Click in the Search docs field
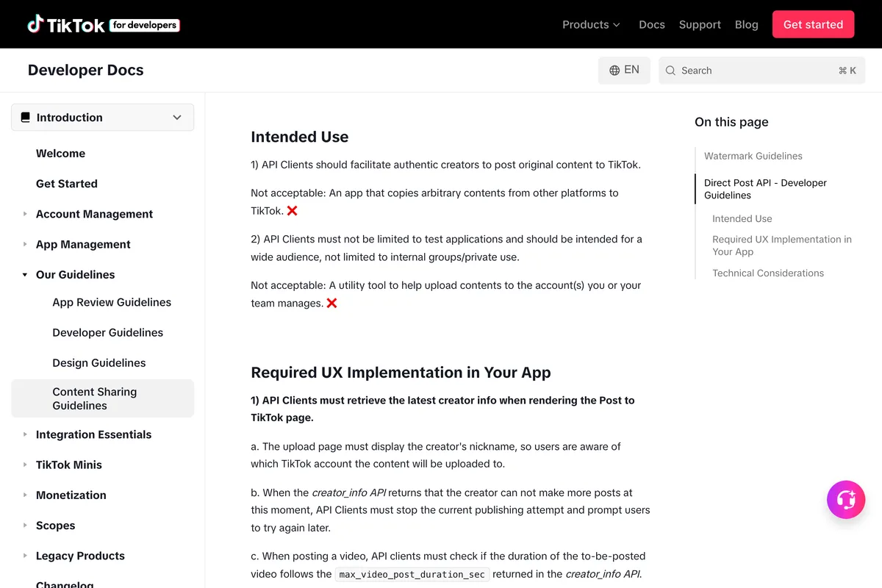The width and height of the screenshot is (882, 588). 761,71
